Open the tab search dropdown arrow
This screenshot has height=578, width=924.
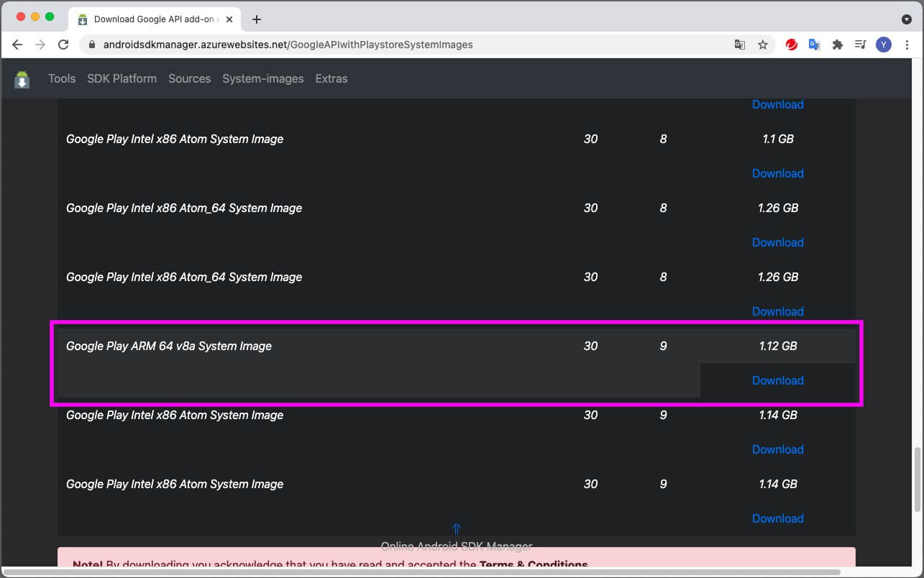pos(906,19)
